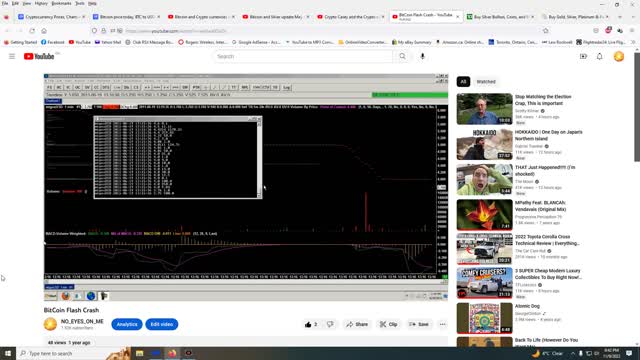The height and width of the screenshot is (360, 640).
Task: Open the extensions icon in browser toolbar
Action: [x=620, y=31]
